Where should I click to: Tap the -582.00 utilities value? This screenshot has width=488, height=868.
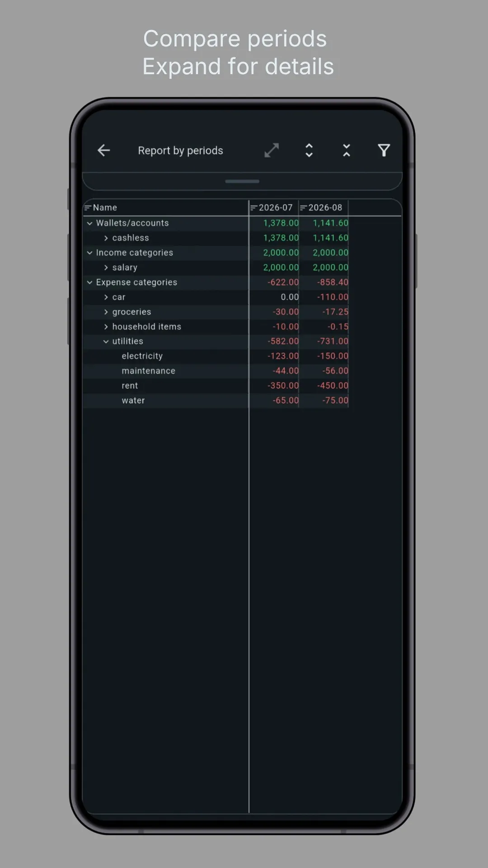(283, 341)
